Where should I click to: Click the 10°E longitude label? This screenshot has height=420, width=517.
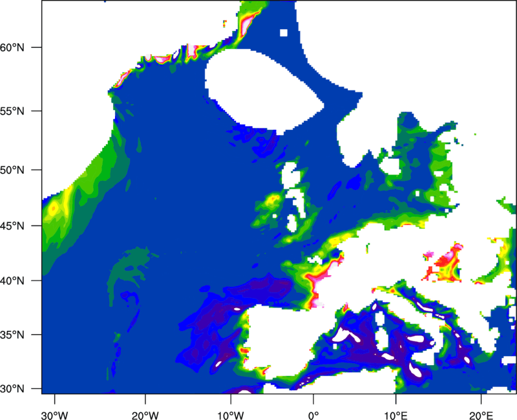pos(396,415)
